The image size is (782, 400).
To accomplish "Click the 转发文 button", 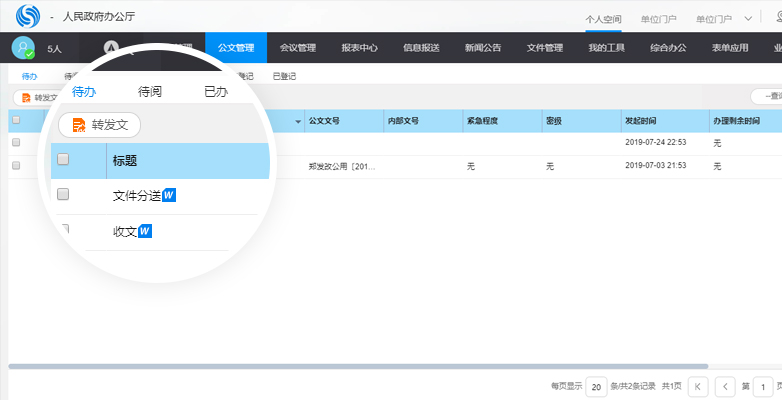I will [99, 125].
